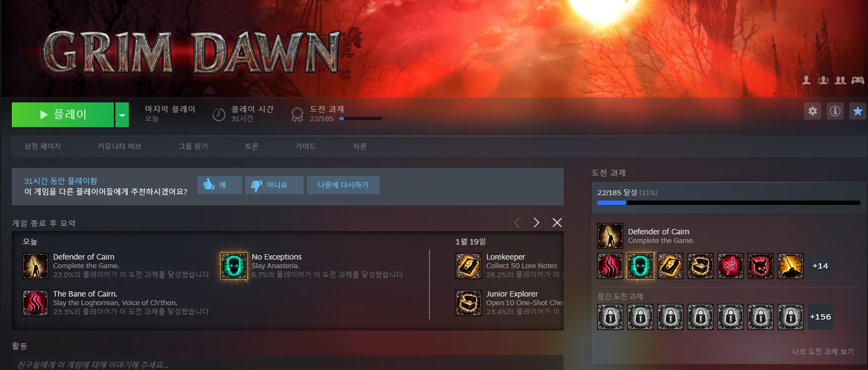This screenshot has height=370, width=868.
Task: Click the controller support icon
Action: 857,80
